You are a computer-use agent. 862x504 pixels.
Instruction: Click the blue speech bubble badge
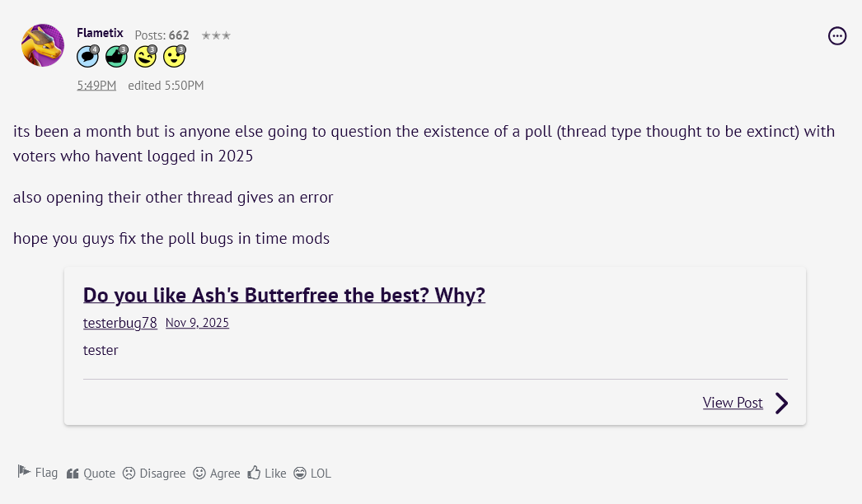pyautogui.click(x=87, y=56)
